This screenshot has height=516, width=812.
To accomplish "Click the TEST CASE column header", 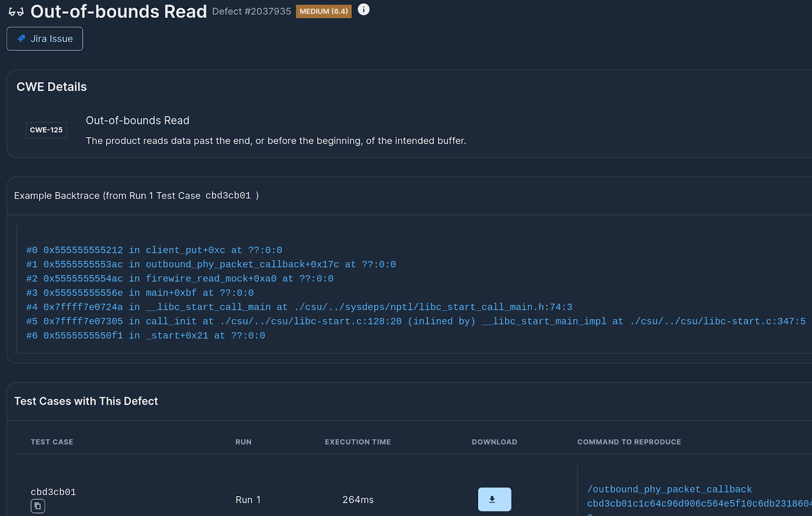I will pyautogui.click(x=52, y=442).
